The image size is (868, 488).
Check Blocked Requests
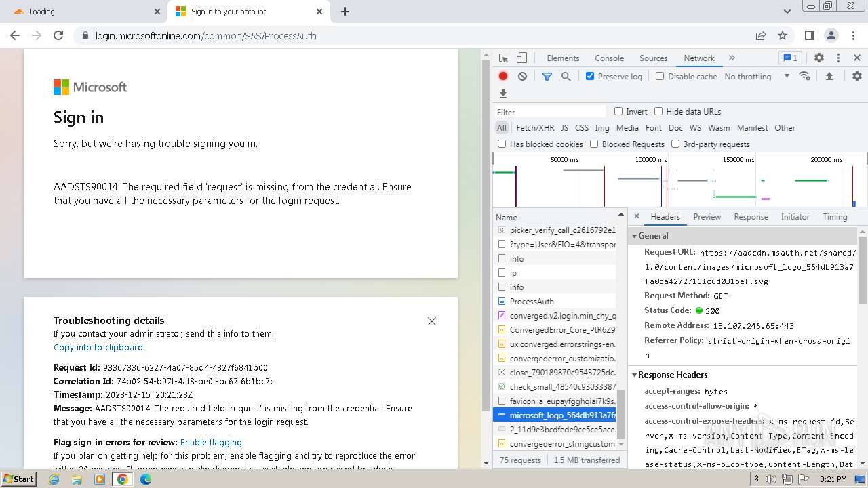(x=594, y=144)
